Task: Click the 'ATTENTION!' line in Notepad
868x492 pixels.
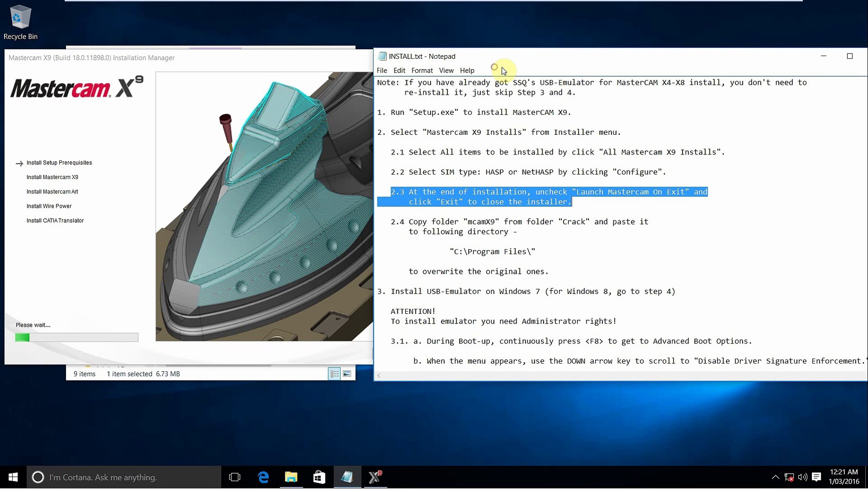Action: 413,311
